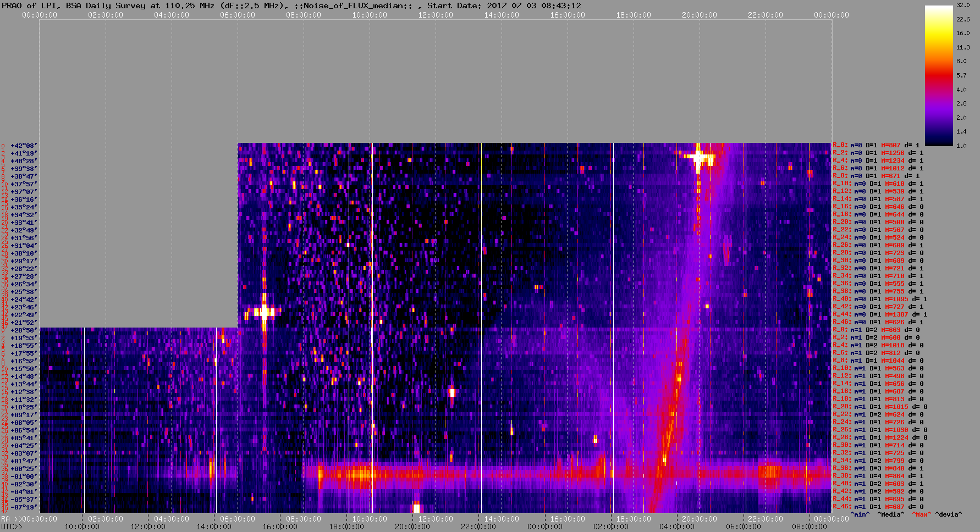Screen dimensions: 980x532
Task: Click the bright white cross source near +22°49' row
Action: (264, 312)
